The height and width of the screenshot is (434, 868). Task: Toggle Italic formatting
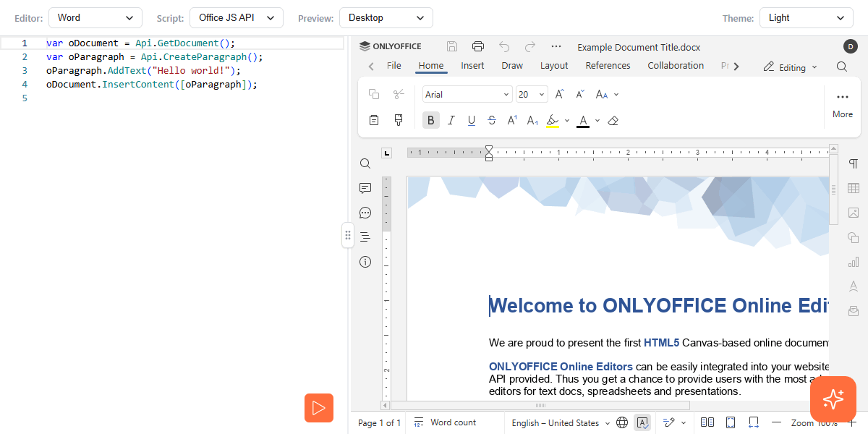451,121
